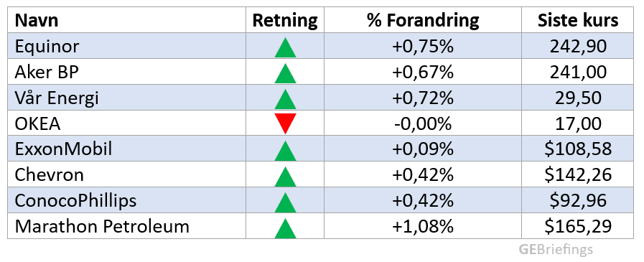Click the Retning column header
644x262 pixels.
[x=285, y=21]
